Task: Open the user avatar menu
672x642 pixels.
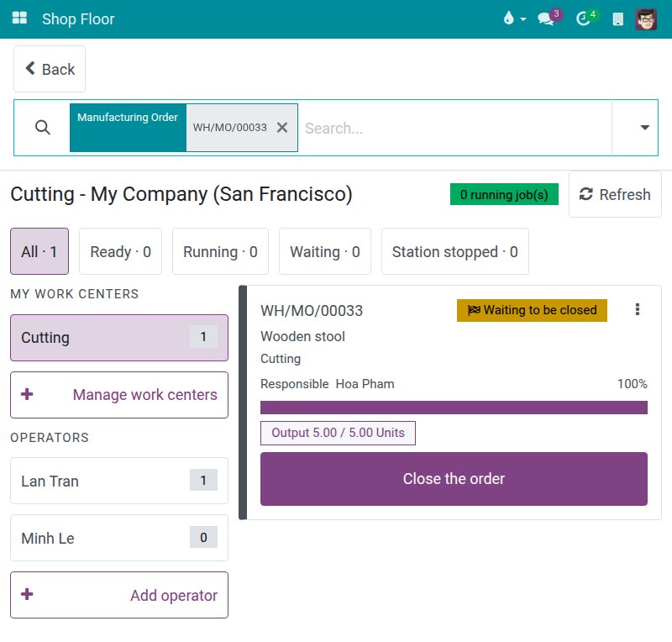Action: (646, 18)
